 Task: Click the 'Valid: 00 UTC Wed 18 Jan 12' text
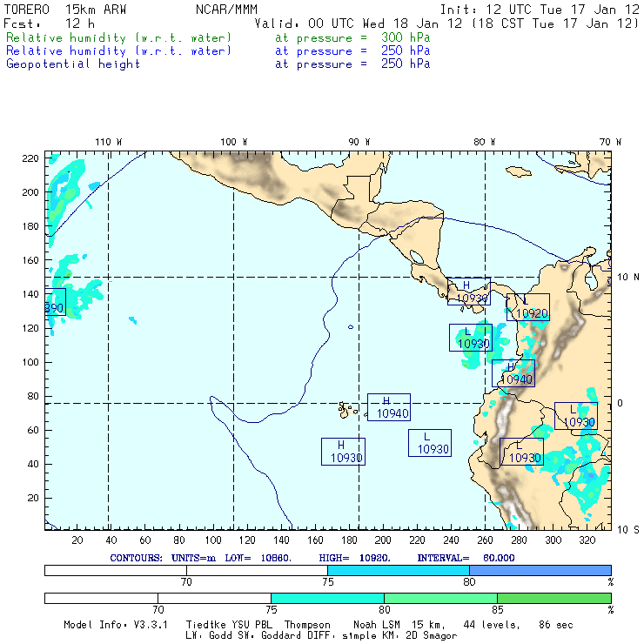[359, 23]
